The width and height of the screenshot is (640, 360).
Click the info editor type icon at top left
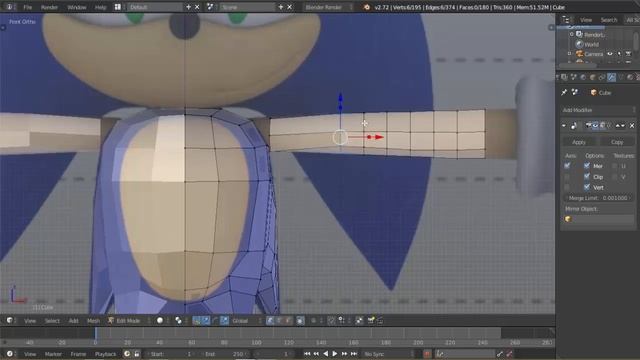[9, 7]
